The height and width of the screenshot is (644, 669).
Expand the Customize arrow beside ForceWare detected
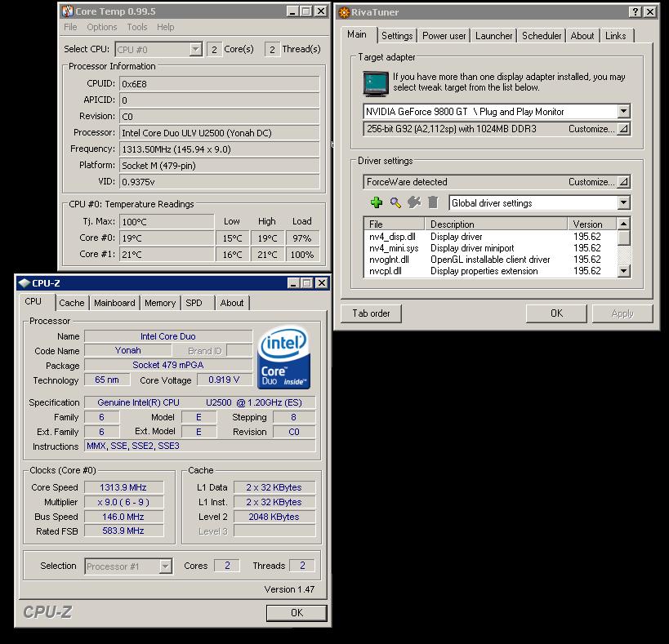pos(623,182)
